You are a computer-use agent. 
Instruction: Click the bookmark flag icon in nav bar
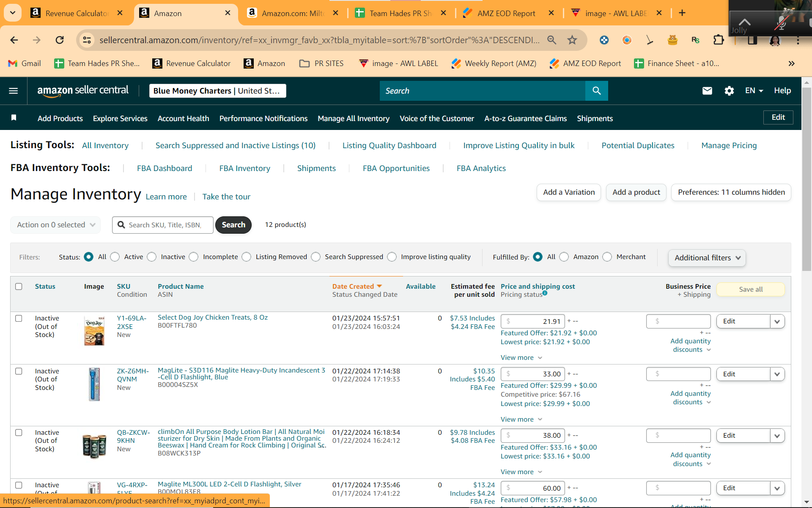(14, 118)
